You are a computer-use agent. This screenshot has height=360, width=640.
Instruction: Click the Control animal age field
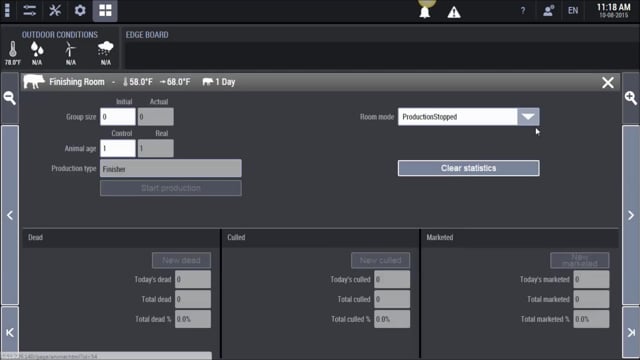[x=118, y=148]
